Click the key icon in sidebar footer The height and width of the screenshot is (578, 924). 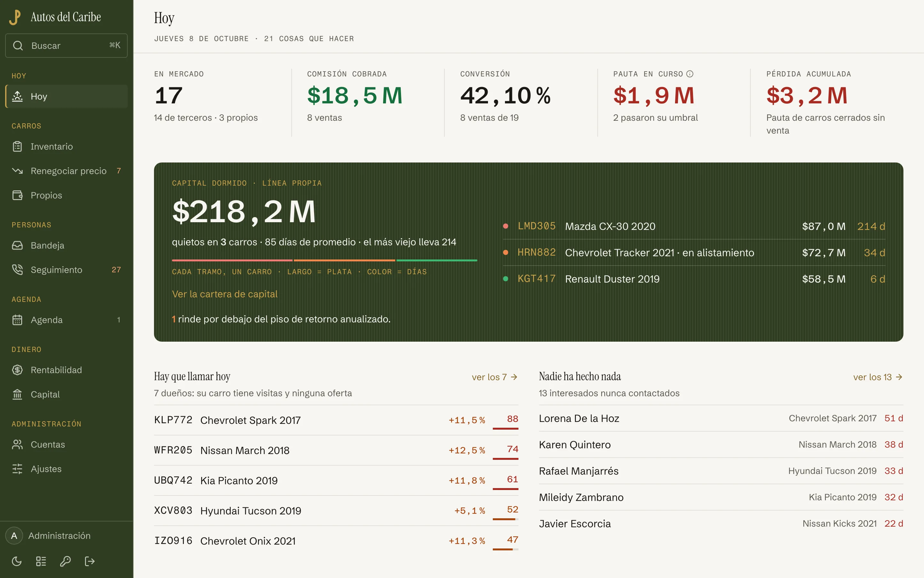point(65,561)
